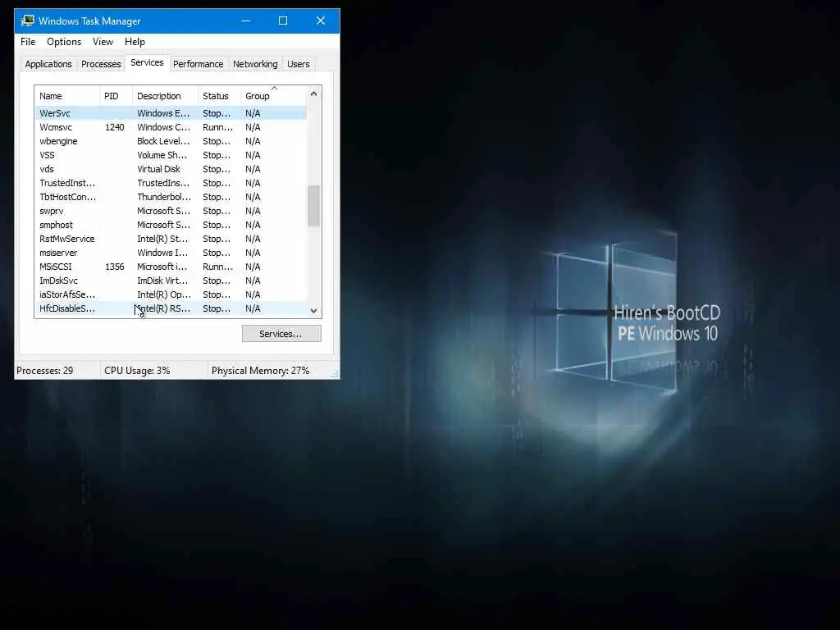Click the resize grip in status bar corner
This screenshot has height=630, width=840.
click(335, 374)
